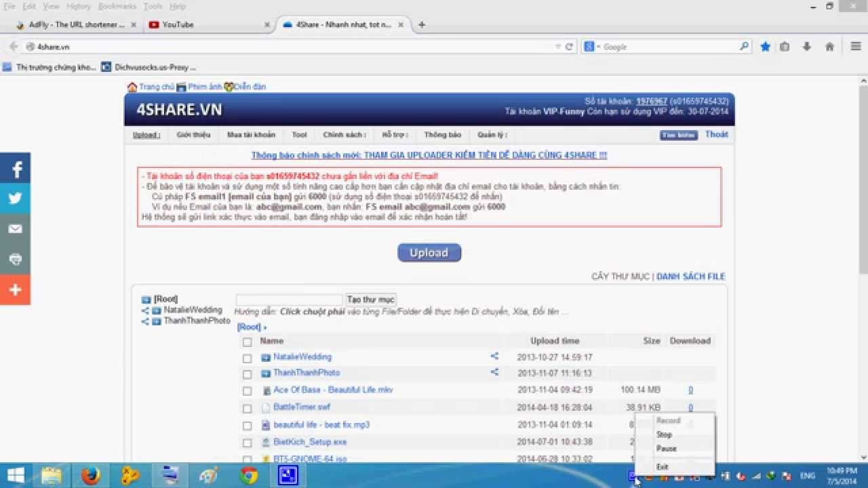Click the big Upload button
868x488 pixels.
(x=429, y=253)
